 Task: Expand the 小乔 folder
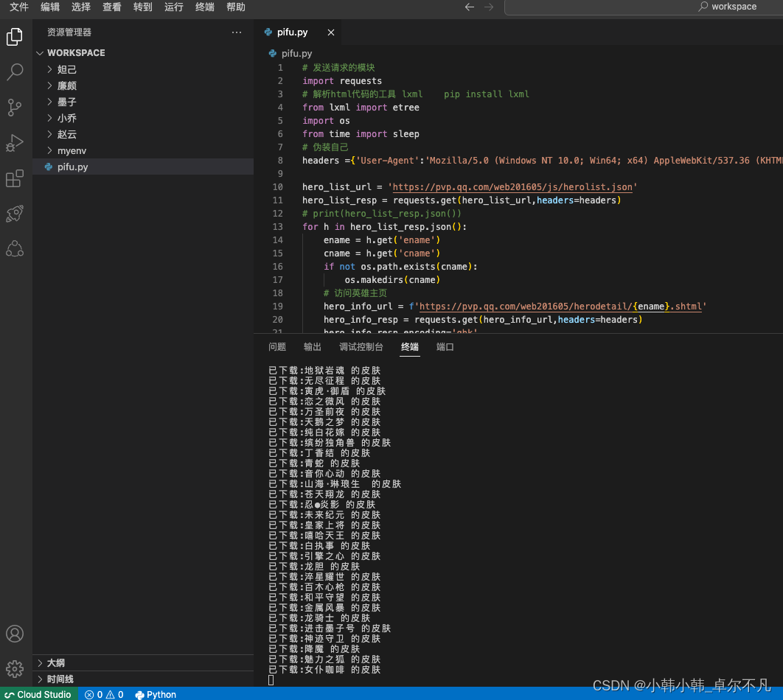(143, 118)
